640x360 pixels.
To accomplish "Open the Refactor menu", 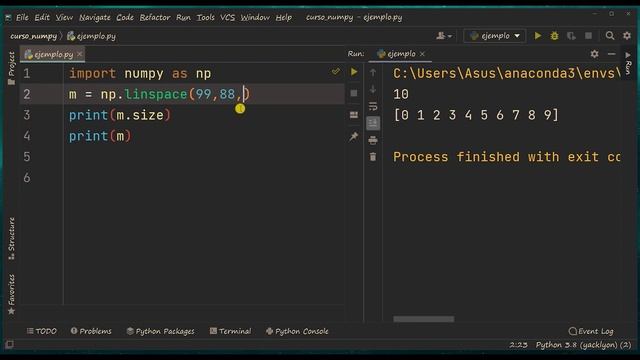I will (155, 18).
